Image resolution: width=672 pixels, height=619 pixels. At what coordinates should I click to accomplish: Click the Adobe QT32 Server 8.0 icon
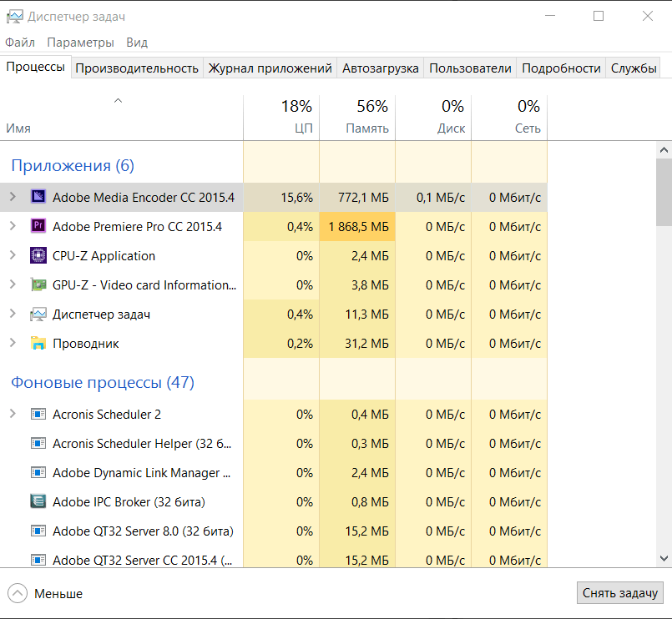[x=38, y=531]
